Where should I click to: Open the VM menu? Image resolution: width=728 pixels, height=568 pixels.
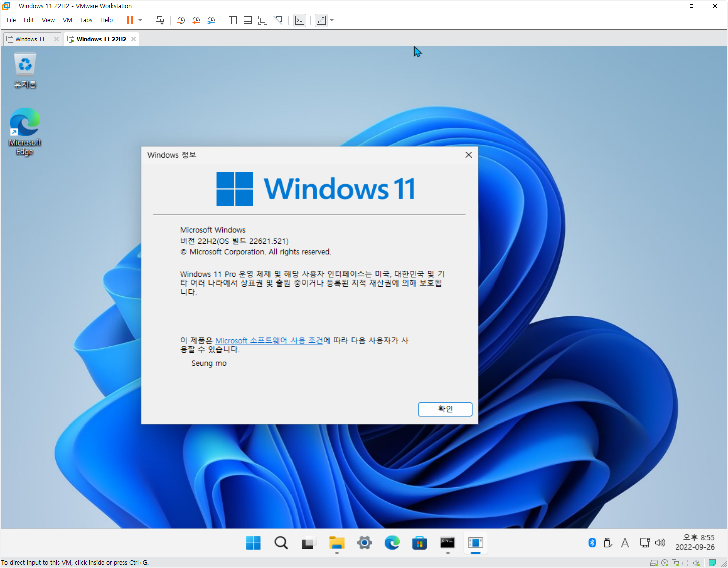point(67,20)
